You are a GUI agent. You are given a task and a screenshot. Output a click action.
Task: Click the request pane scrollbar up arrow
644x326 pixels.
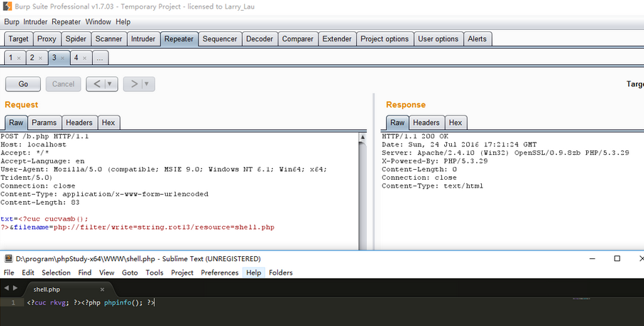pyautogui.click(x=363, y=137)
